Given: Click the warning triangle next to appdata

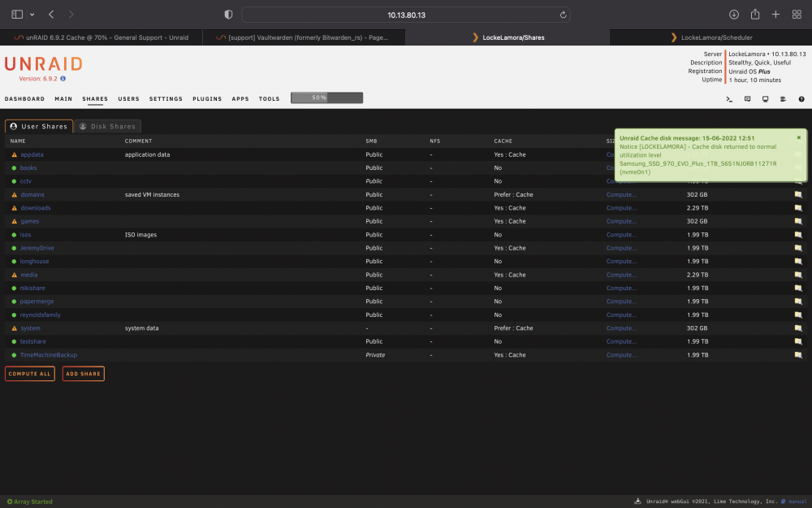Looking at the screenshot, I should (14, 154).
